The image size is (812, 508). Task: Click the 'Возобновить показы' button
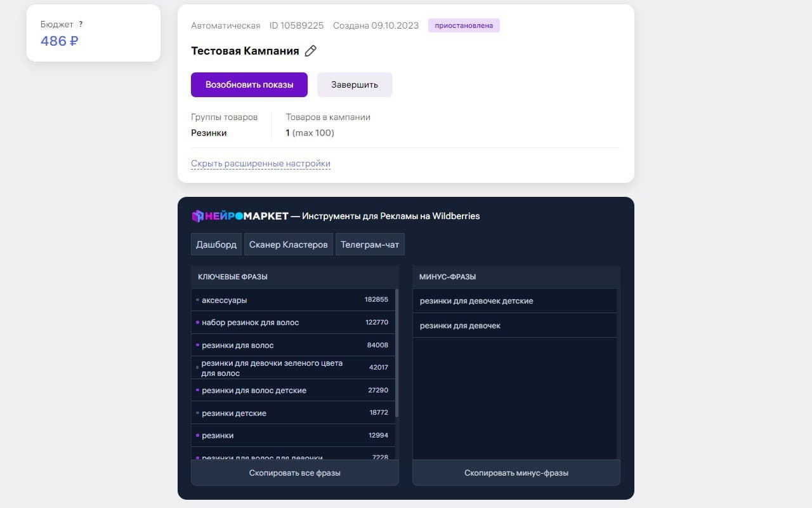(x=249, y=84)
